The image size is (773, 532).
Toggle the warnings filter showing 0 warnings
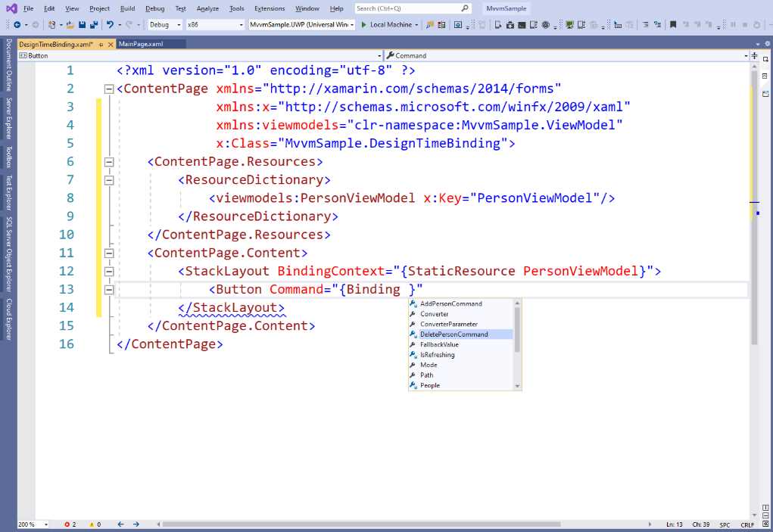95,524
